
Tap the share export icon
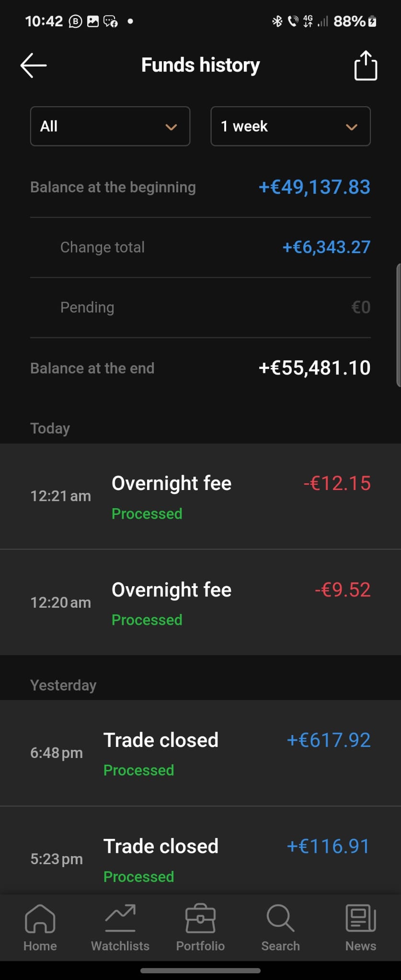pos(366,66)
